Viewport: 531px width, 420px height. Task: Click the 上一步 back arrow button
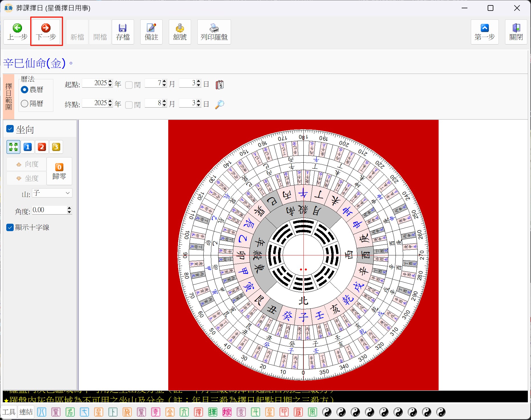point(17,32)
